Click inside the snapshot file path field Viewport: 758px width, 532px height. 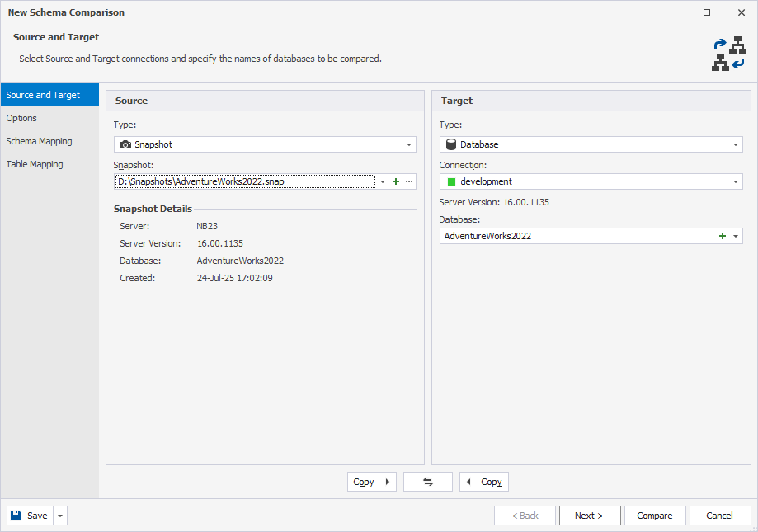239,181
